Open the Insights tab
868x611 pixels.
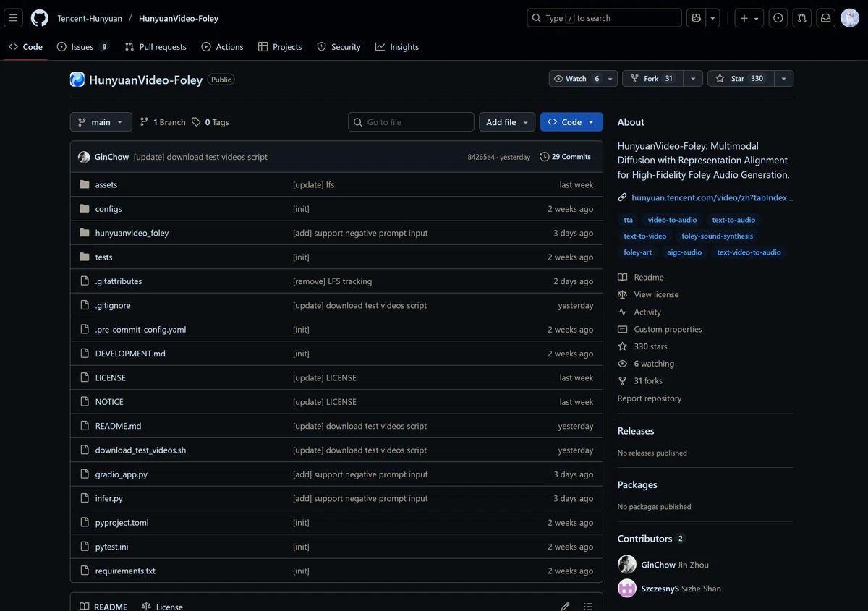pos(397,47)
